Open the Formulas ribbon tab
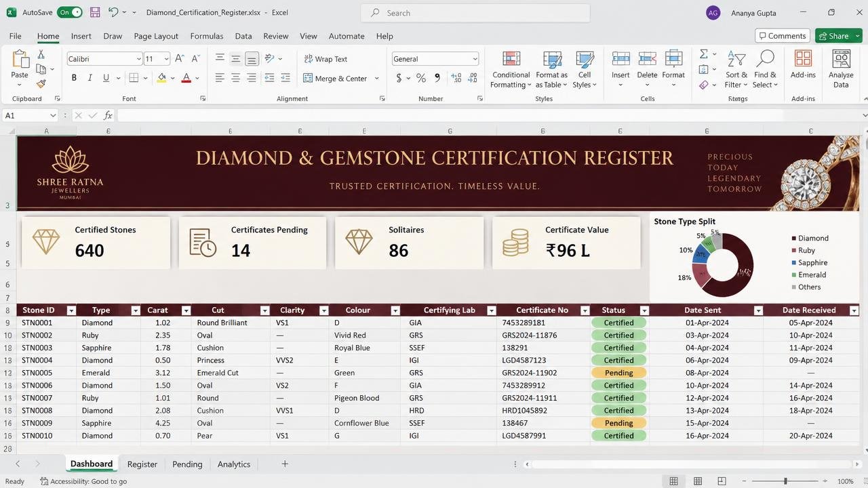Screen dimensions: 868x488 coord(207,36)
